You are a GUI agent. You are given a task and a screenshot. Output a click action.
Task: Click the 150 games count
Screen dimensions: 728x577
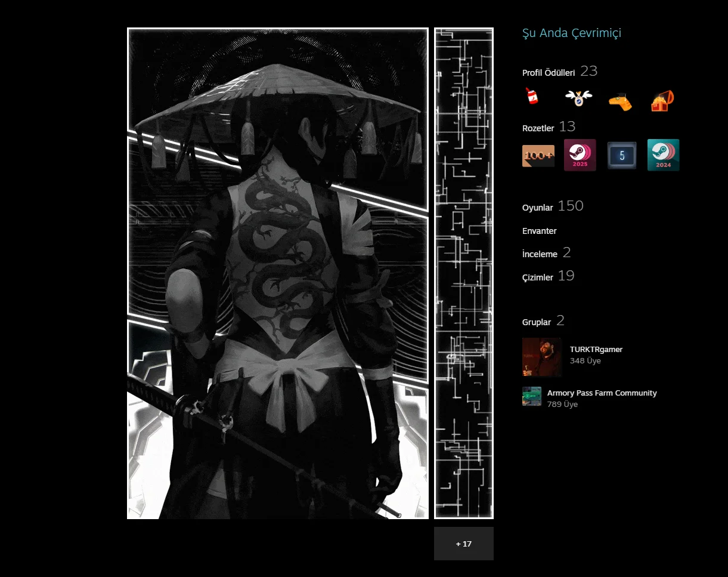571,206
